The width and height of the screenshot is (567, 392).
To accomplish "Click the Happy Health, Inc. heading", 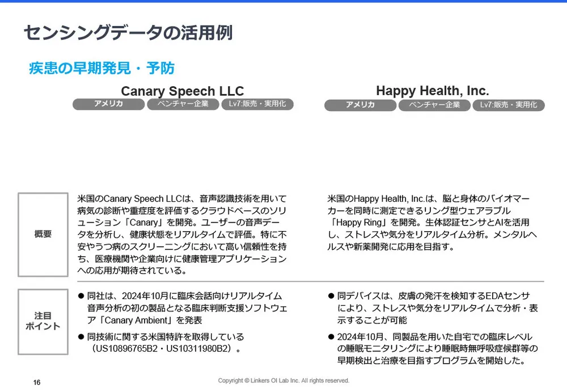I will pos(432,91).
